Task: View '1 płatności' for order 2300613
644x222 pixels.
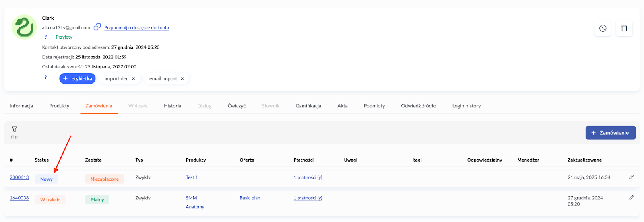Action: tap(308, 177)
